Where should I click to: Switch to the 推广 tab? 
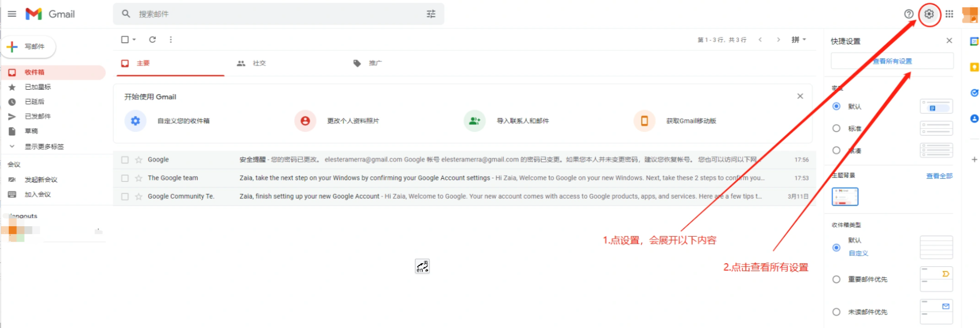[368, 63]
